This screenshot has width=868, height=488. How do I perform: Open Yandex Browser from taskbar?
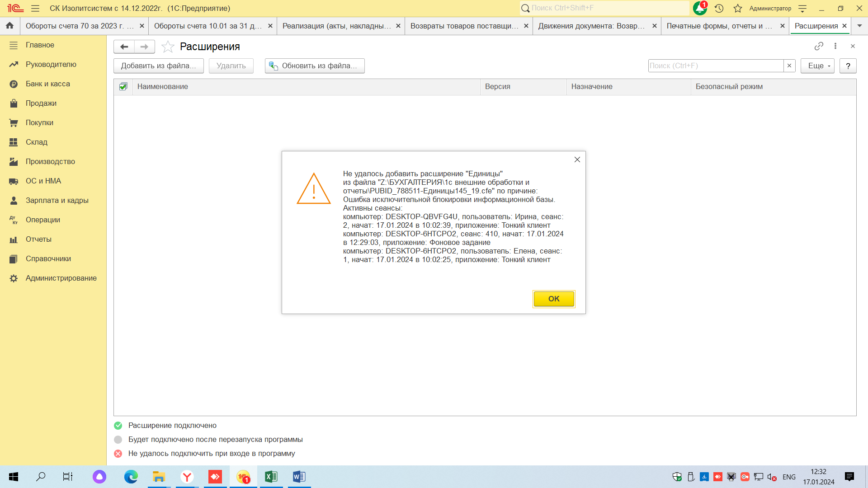pos(187,477)
